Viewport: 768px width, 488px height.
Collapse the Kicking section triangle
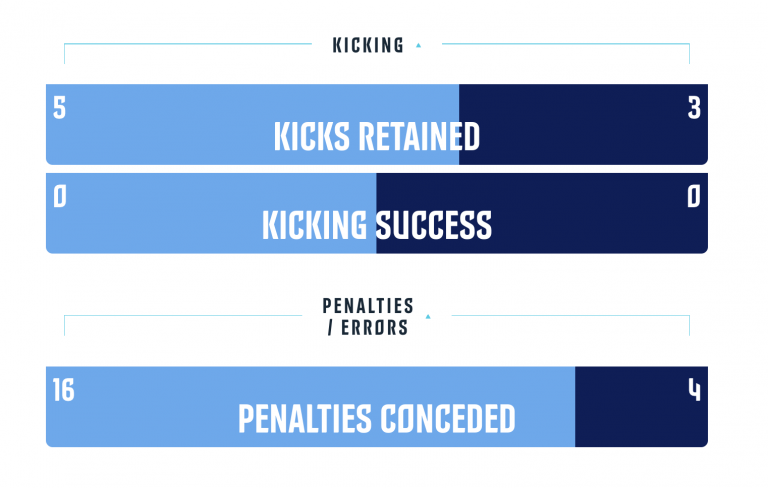418,46
